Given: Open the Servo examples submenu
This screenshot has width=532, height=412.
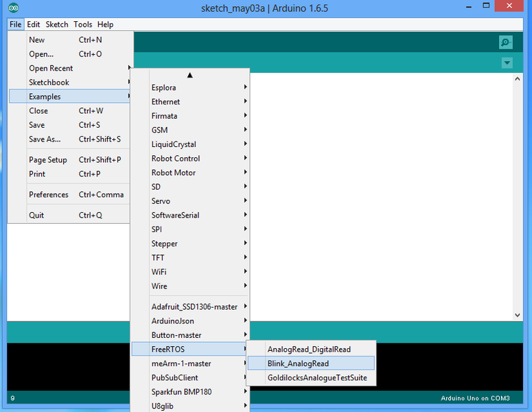Looking at the screenshot, I should point(190,201).
